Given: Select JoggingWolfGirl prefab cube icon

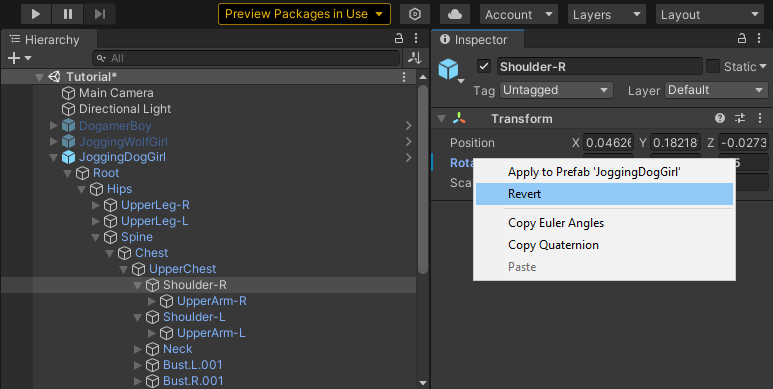Looking at the screenshot, I should coord(69,141).
